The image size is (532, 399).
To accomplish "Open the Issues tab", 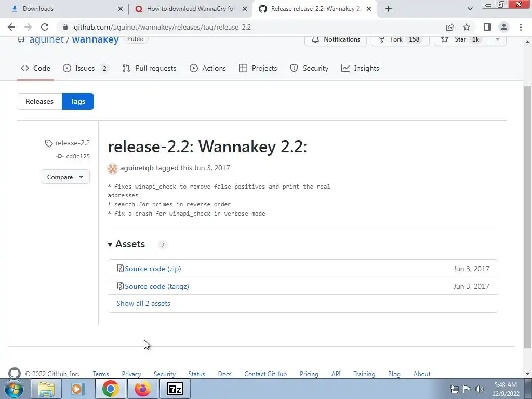I will pyautogui.click(x=85, y=68).
